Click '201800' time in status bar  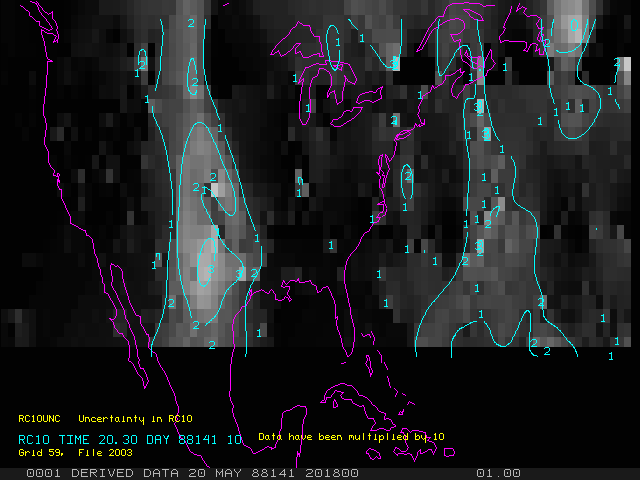332,473
